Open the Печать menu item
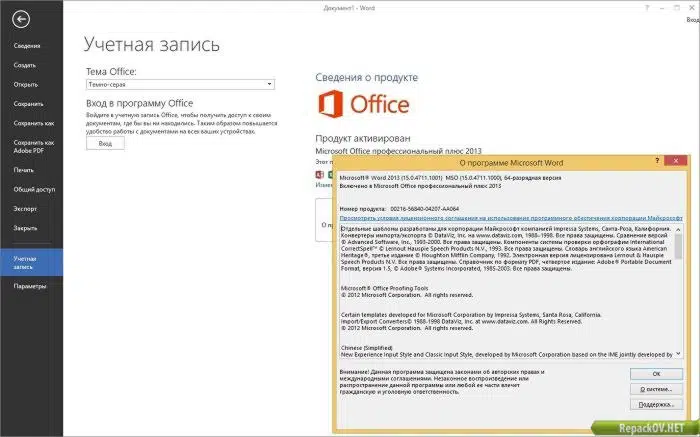Viewport: 700px width, 437px height. click(x=24, y=170)
